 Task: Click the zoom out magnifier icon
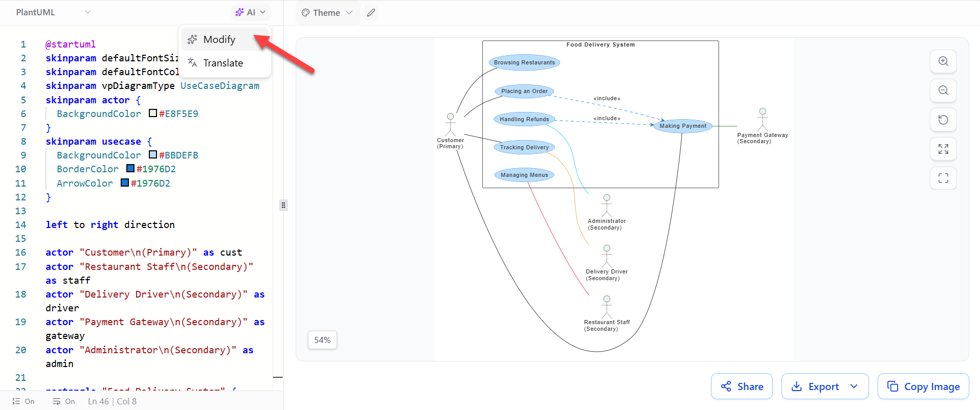(x=943, y=90)
